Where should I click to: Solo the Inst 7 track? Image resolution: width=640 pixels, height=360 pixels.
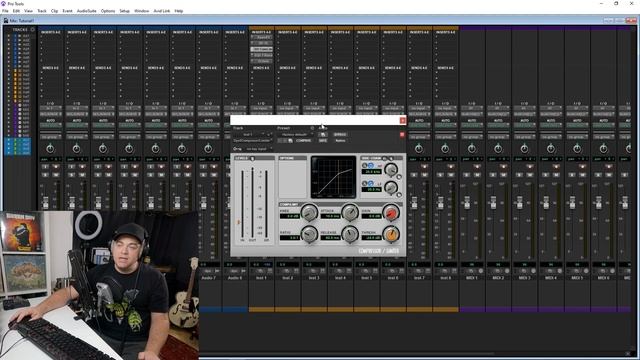coord(414,175)
